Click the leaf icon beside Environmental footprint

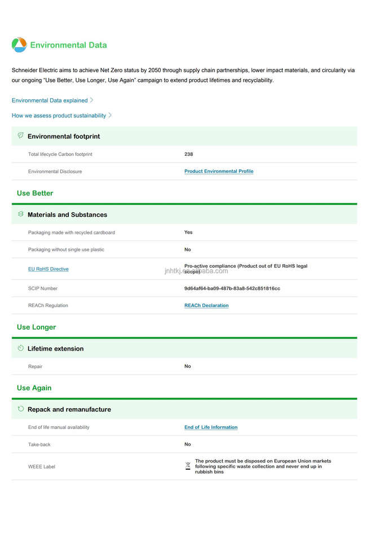pyautogui.click(x=21, y=135)
